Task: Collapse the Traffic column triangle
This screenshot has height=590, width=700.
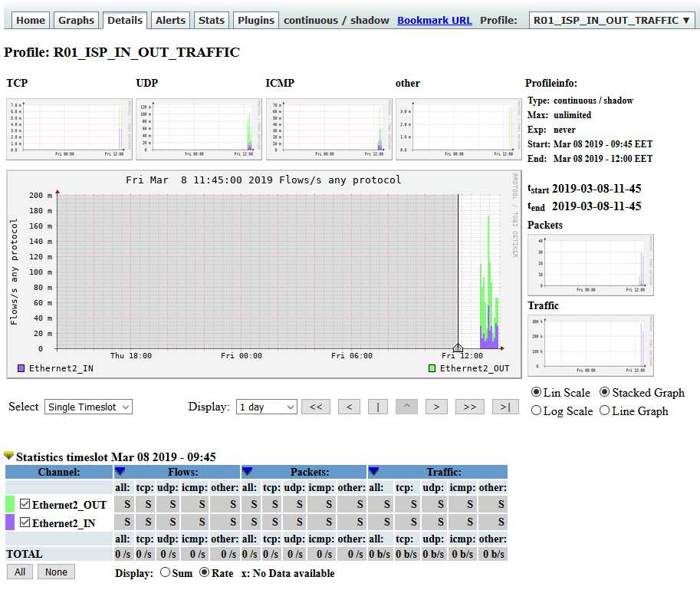Action: (x=373, y=471)
